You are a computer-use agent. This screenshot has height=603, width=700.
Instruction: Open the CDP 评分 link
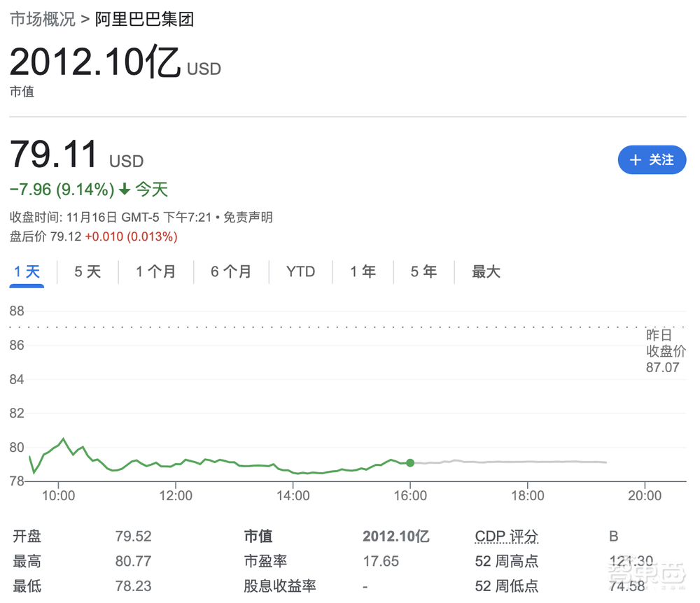(x=505, y=536)
